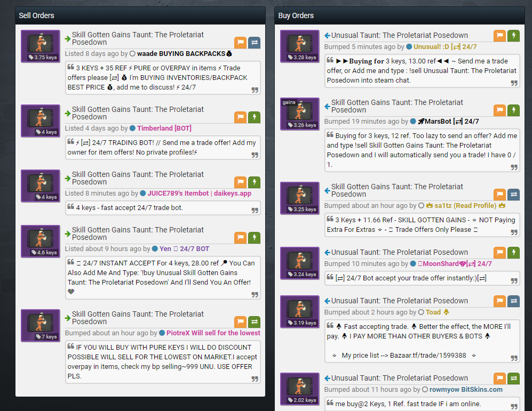
Task: Report MoonShard buy order
Action: point(499,253)
